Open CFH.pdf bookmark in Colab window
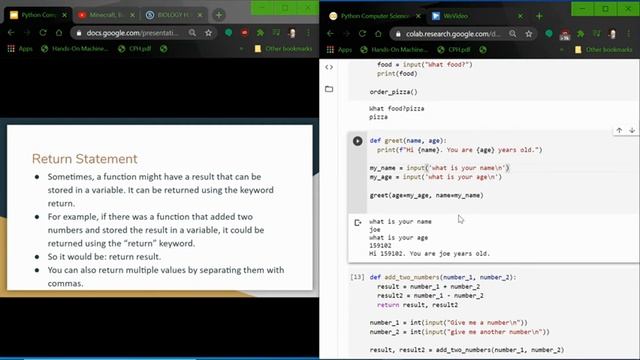Screen dimensions: 640x360 454,50
